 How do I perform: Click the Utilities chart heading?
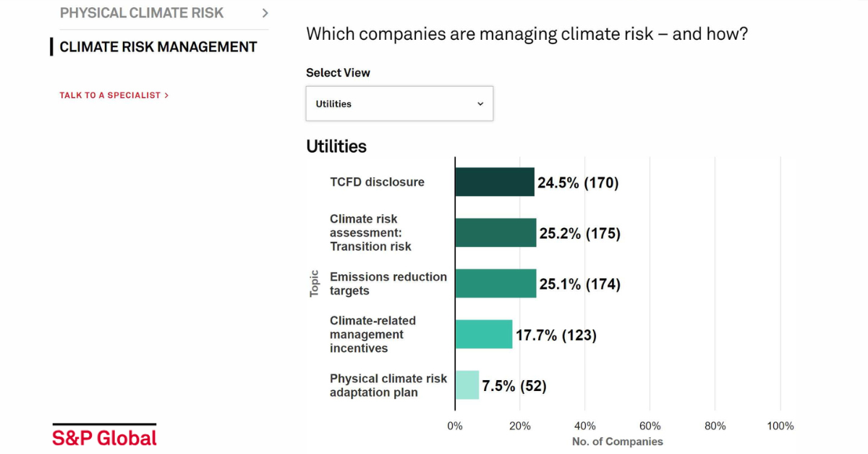click(x=336, y=146)
